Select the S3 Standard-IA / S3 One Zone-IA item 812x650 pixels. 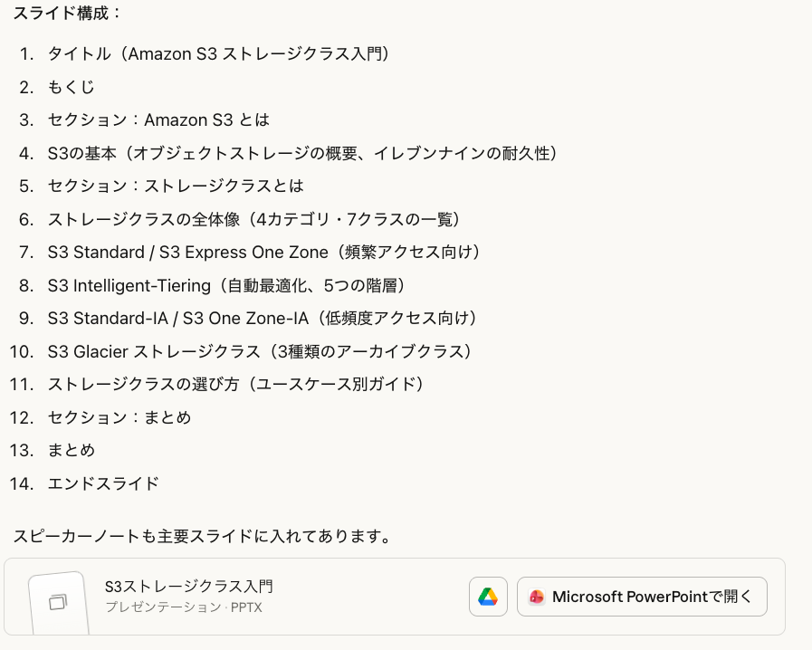click(263, 318)
